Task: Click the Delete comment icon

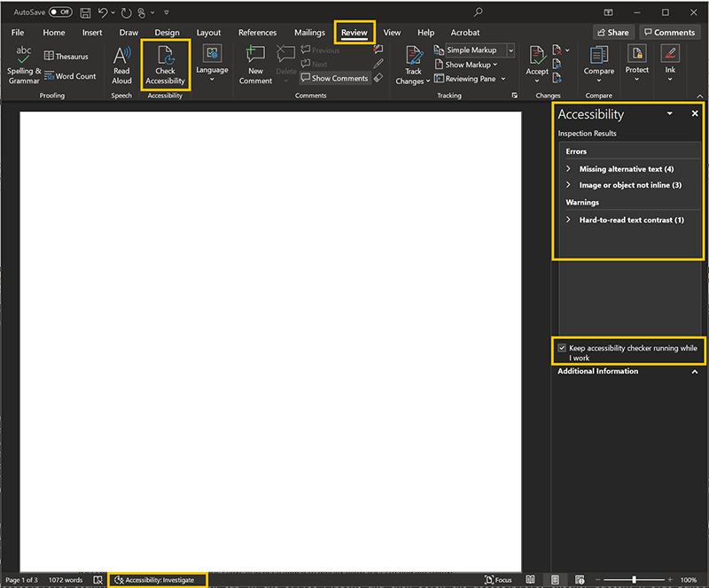Action: pos(285,54)
